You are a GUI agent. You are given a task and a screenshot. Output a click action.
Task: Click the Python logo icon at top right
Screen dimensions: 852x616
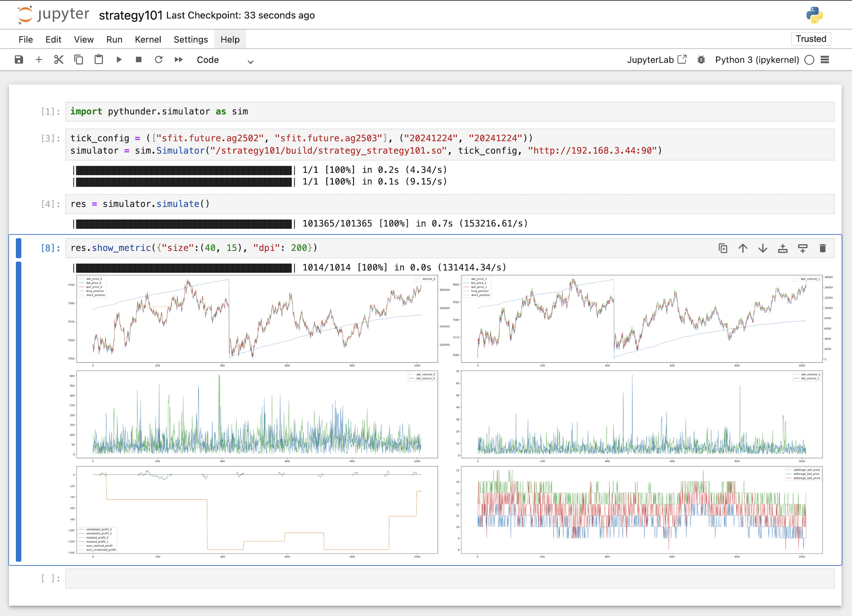coord(814,15)
